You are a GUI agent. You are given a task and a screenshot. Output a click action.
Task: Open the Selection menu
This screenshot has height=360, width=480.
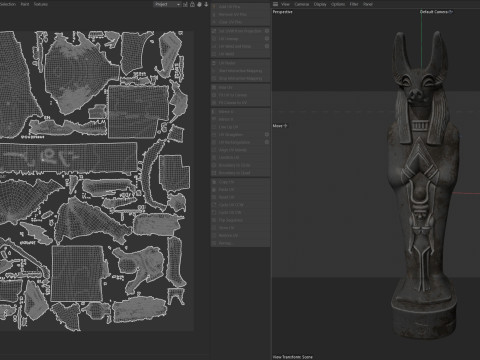click(7, 4)
